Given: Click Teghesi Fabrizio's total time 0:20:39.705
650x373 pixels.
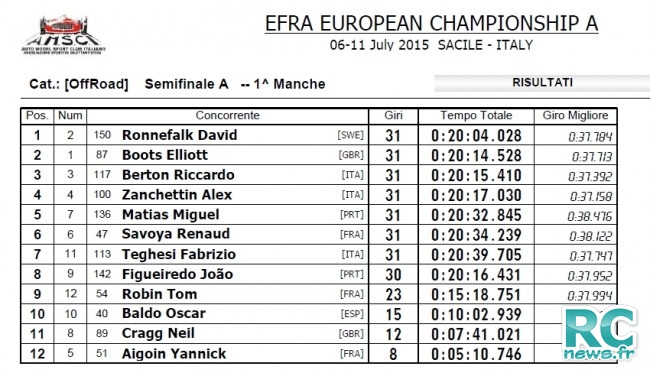Looking at the screenshot, I should coord(476,254).
